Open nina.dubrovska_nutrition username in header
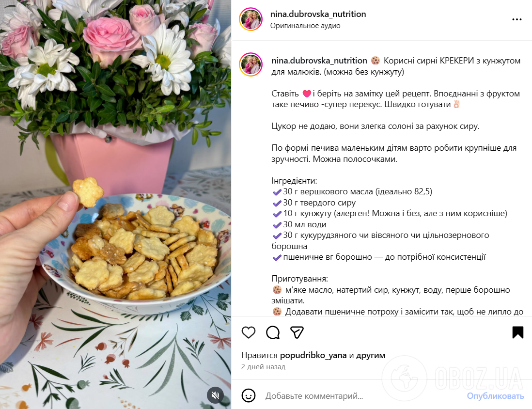532x409 pixels. click(318, 14)
